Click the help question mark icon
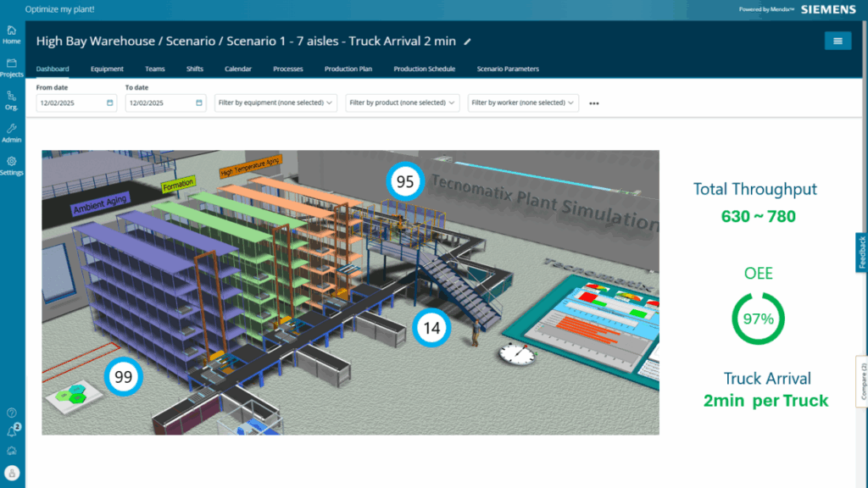This screenshot has width=868, height=488. [x=12, y=413]
